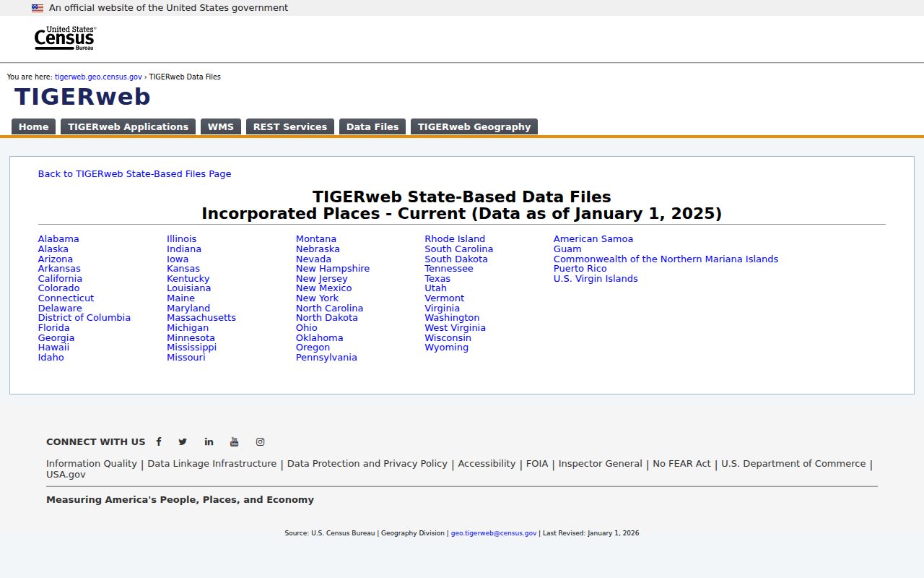This screenshot has height=578, width=924.
Task: Follow the tigerweb.geo.census.gov breadcrumb link
Action: (98, 77)
